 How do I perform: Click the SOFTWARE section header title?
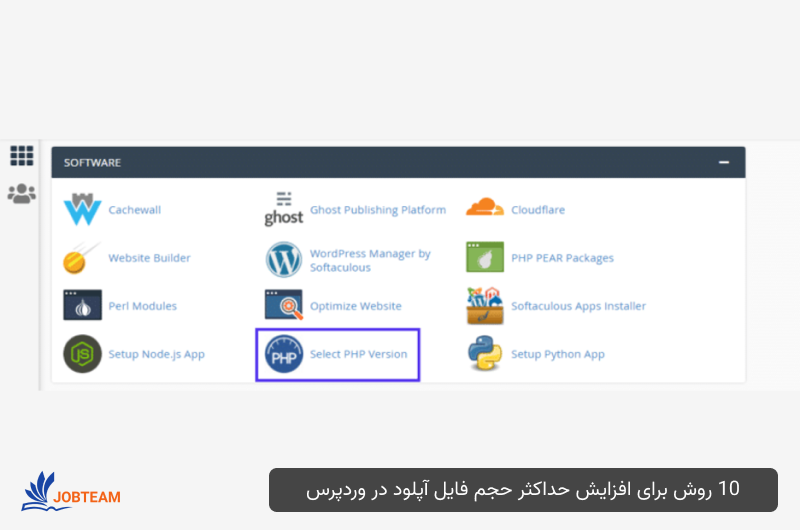tap(92, 163)
